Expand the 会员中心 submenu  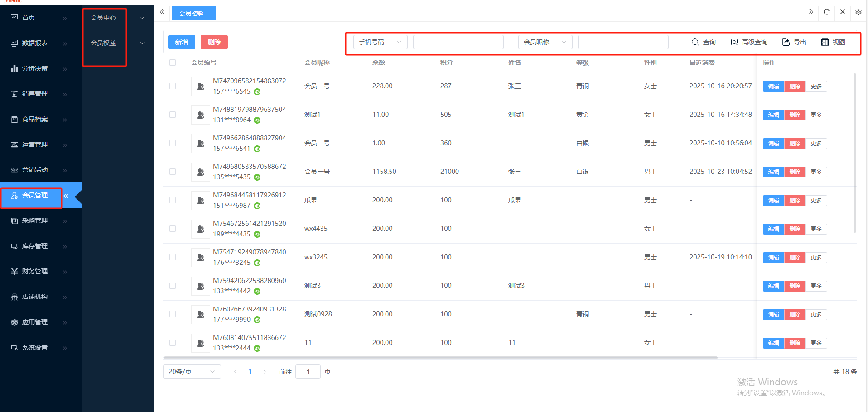(x=117, y=18)
